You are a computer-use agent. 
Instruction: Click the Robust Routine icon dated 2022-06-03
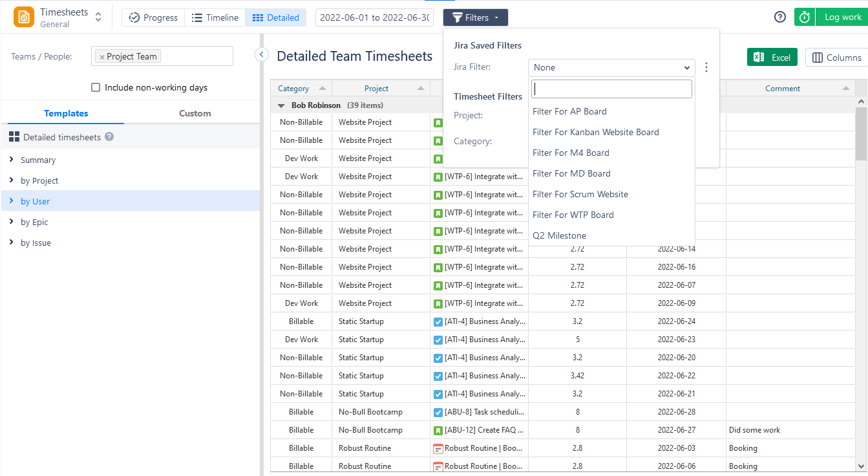pyautogui.click(x=438, y=448)
